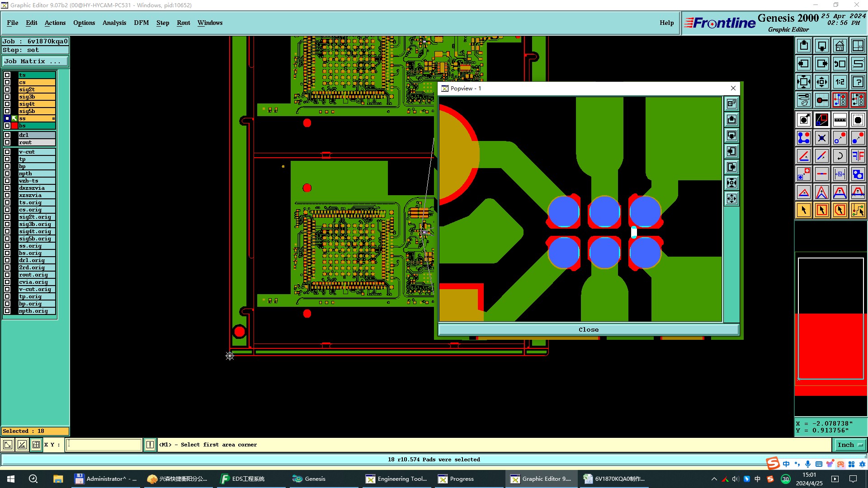Click the grid snap icon near XY

(x=36, y=445)
